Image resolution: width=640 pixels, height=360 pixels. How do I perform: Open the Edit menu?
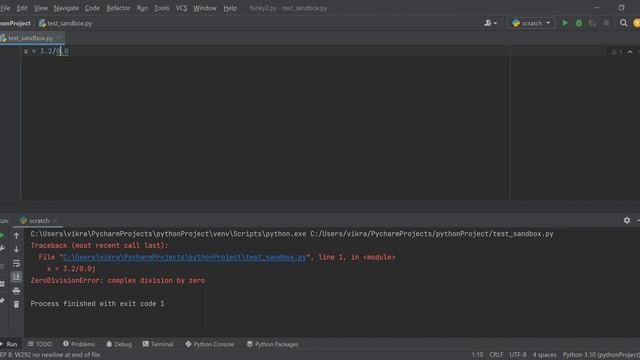pyautogui.click(x=22, y=8)
